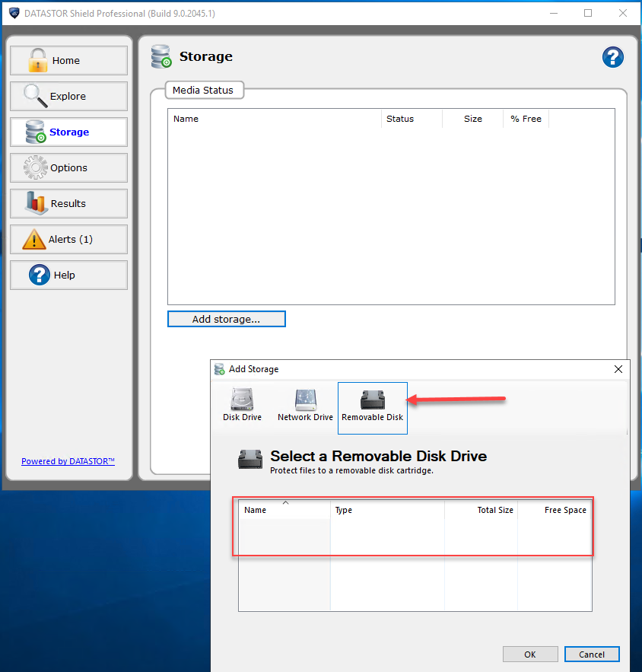The width and height of the screenshot is (642, 672).
Task: Close the Add Storage dialog
Action: [x=618, y=369]
